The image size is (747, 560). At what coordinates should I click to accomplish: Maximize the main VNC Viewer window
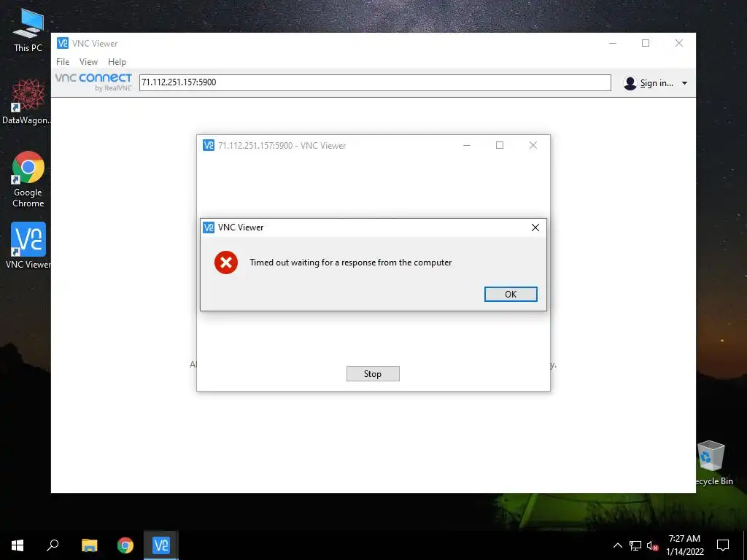pos(646,43)
